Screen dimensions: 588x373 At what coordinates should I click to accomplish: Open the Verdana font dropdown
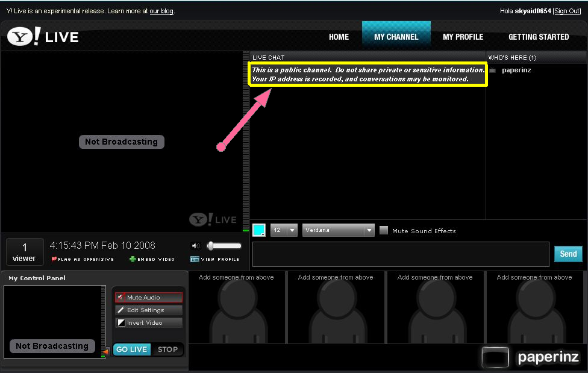pos(338,230)
